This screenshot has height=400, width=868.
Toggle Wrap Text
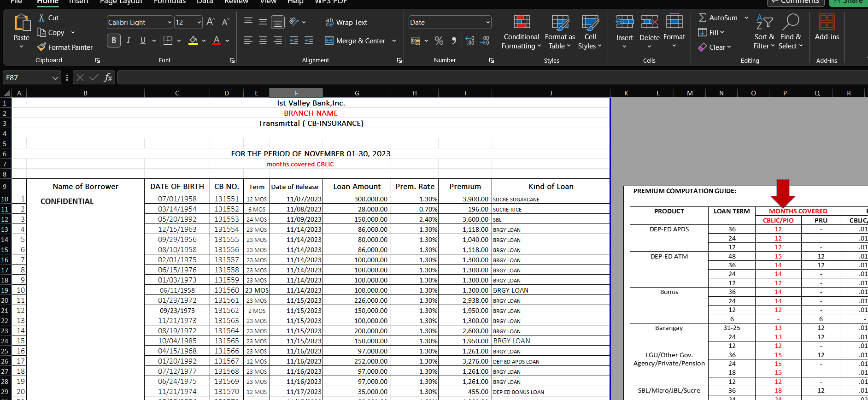tap(346, 22)
